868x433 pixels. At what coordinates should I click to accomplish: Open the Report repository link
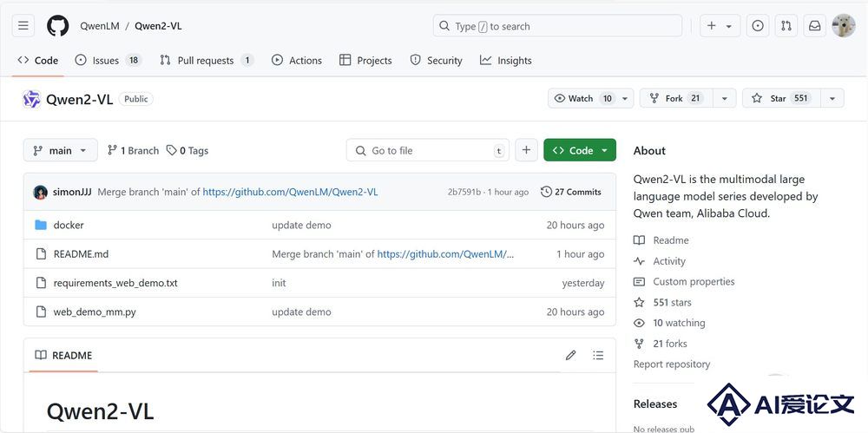(672, 364)
